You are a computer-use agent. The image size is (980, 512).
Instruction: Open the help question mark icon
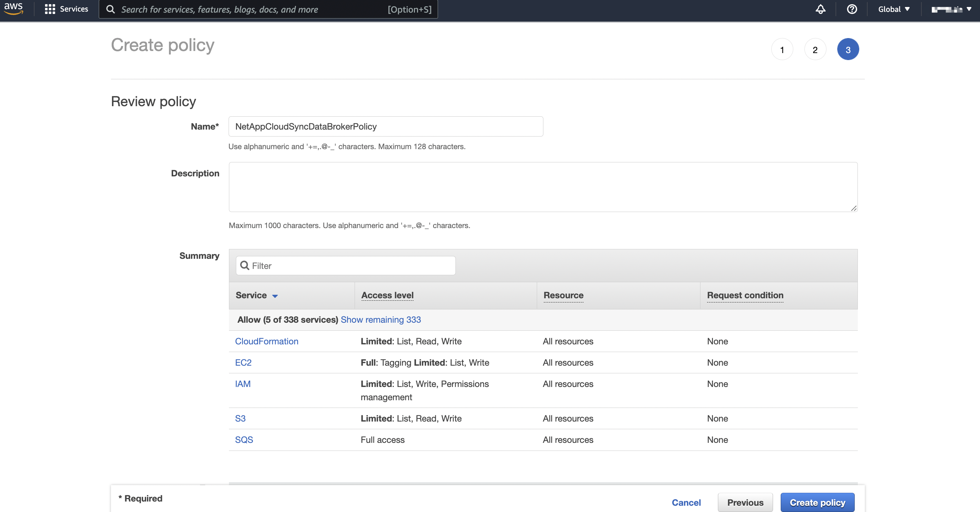tap(852, 9)
